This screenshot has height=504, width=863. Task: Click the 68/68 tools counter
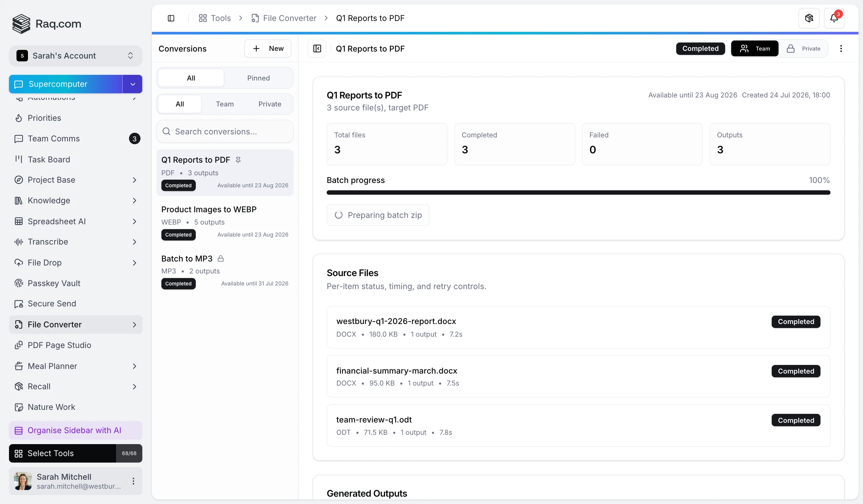coord(129,453)
